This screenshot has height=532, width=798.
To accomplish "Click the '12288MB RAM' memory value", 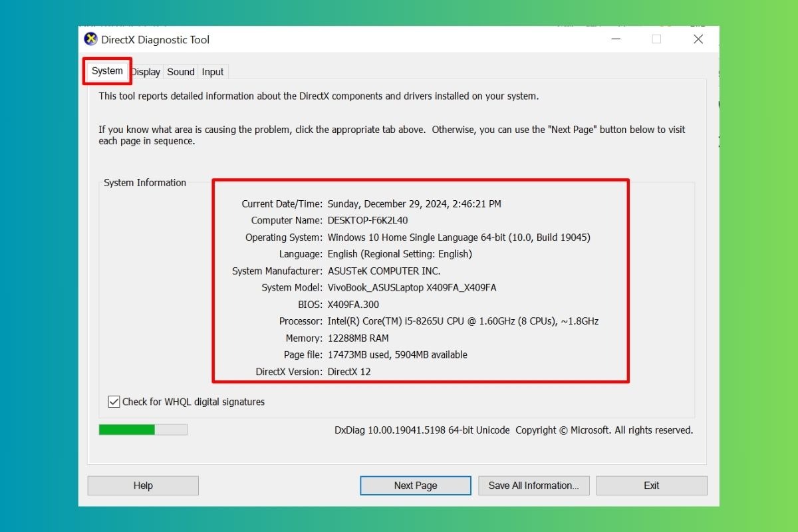I will tap(358, 338).
